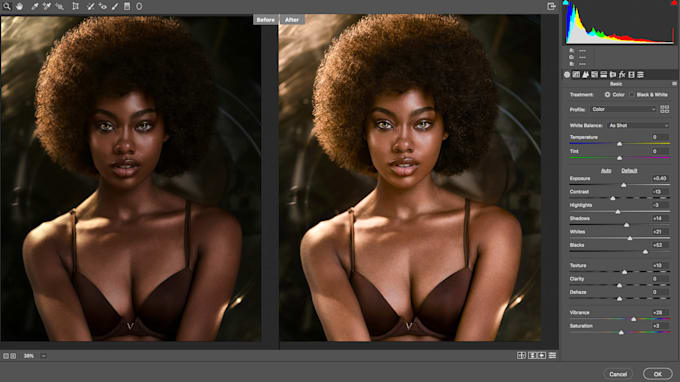Screen dimensions: 680x382
Task: Click the OK button
Action: [x=657, y=374]
